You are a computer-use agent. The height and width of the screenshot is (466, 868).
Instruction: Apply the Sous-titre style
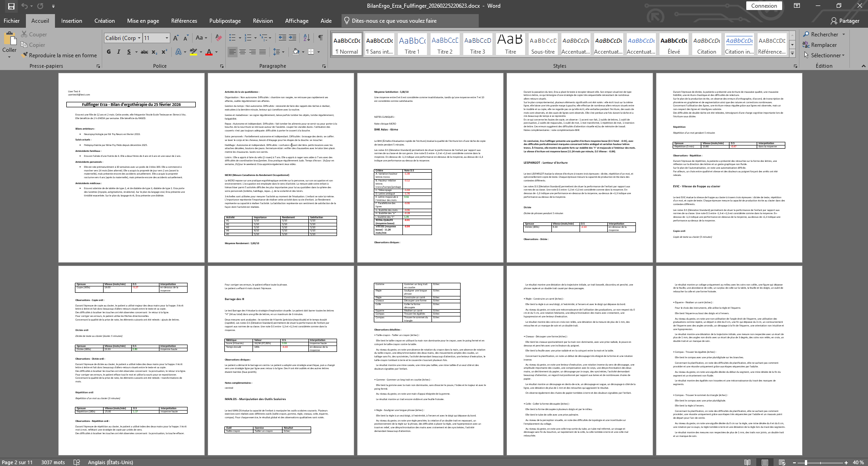543,44
